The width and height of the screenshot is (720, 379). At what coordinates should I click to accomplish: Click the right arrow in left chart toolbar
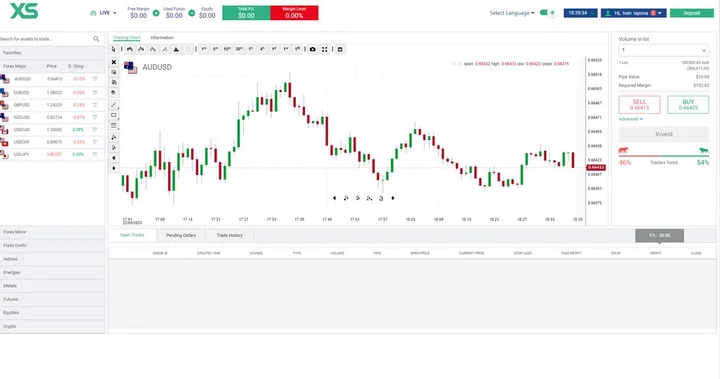pyautogui.click(x=114, y=168)
